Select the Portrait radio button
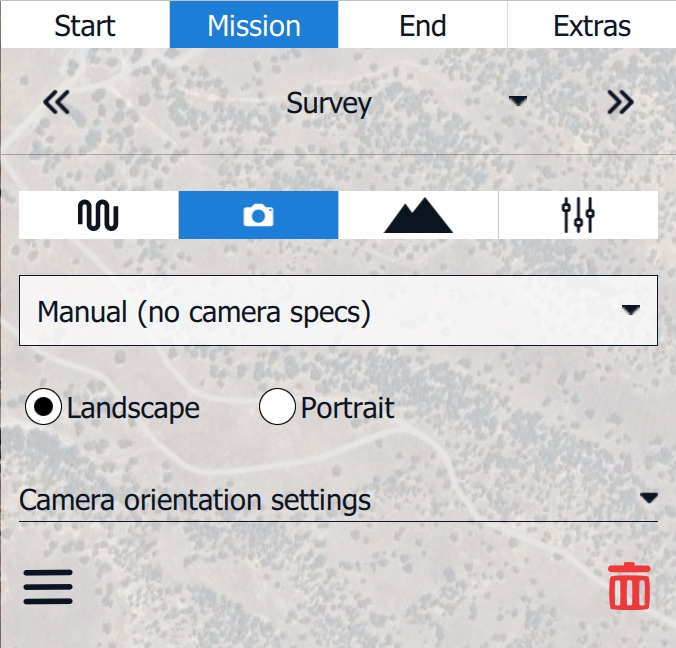 click(x=277, y=408)
